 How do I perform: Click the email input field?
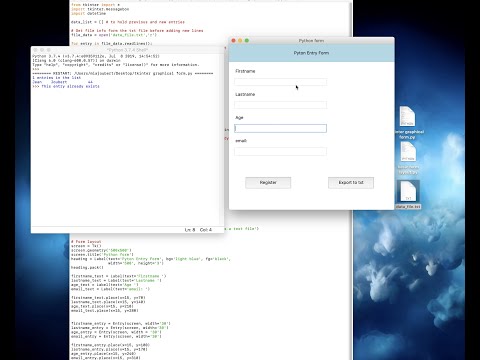(x=280, y=152)
